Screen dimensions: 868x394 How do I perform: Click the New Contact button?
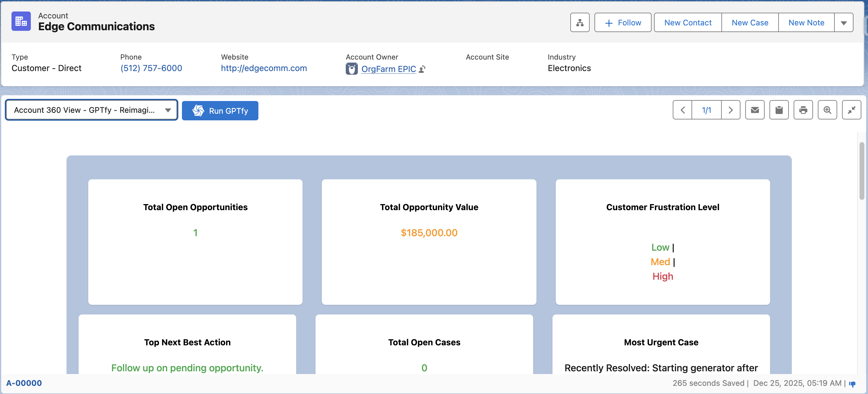(688, 23)
